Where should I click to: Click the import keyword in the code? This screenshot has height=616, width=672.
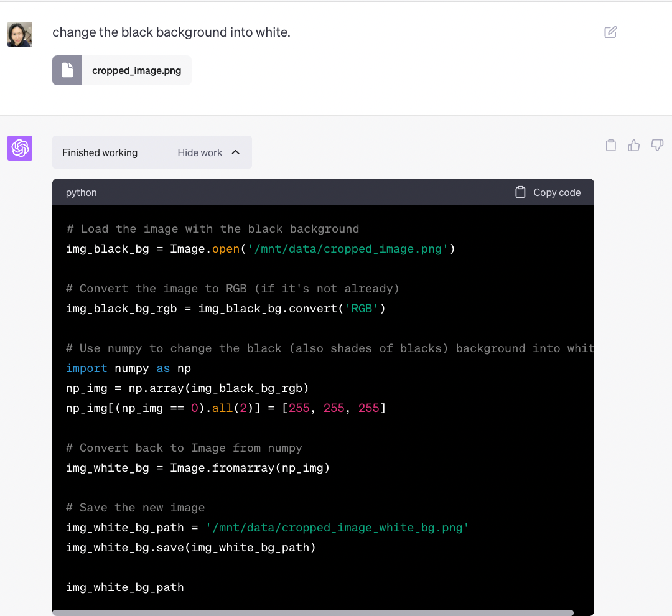pyautogui.click(x=86, y=368)
